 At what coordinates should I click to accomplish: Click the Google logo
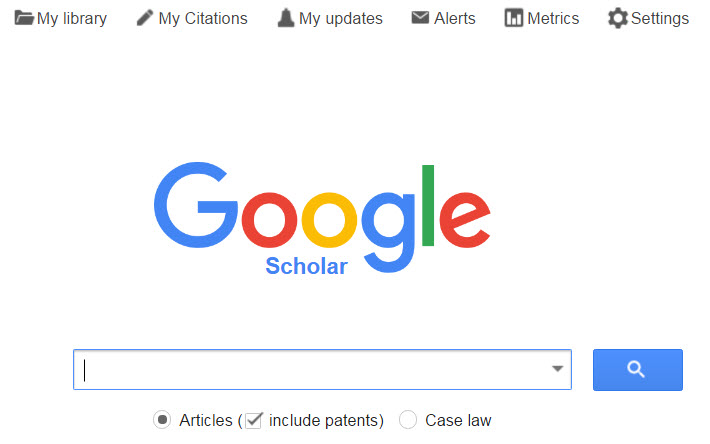[x=322, y=217]
